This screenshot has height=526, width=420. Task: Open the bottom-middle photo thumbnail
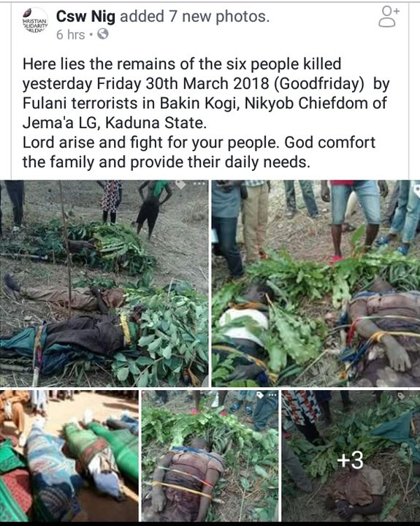point(210,456)
